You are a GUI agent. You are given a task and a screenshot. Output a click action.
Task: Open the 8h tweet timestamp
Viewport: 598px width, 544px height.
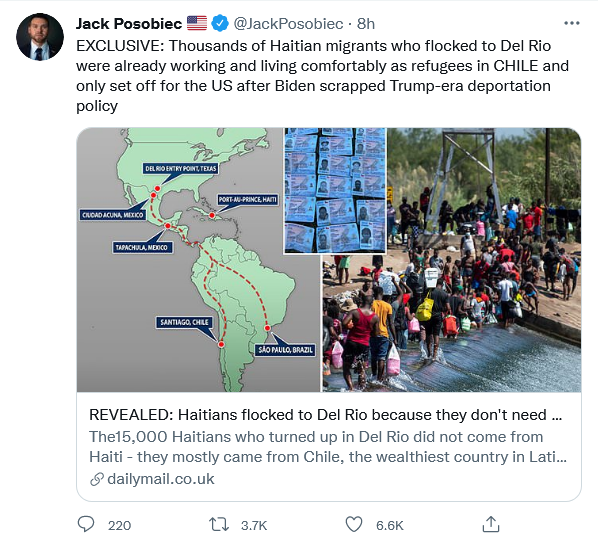[x=366, y=24]
